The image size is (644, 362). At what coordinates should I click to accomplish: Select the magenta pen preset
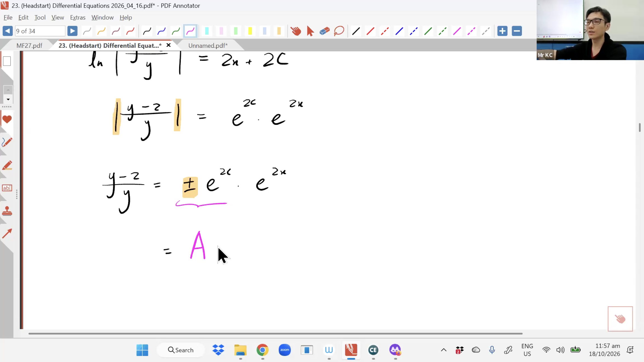(190, 31)
